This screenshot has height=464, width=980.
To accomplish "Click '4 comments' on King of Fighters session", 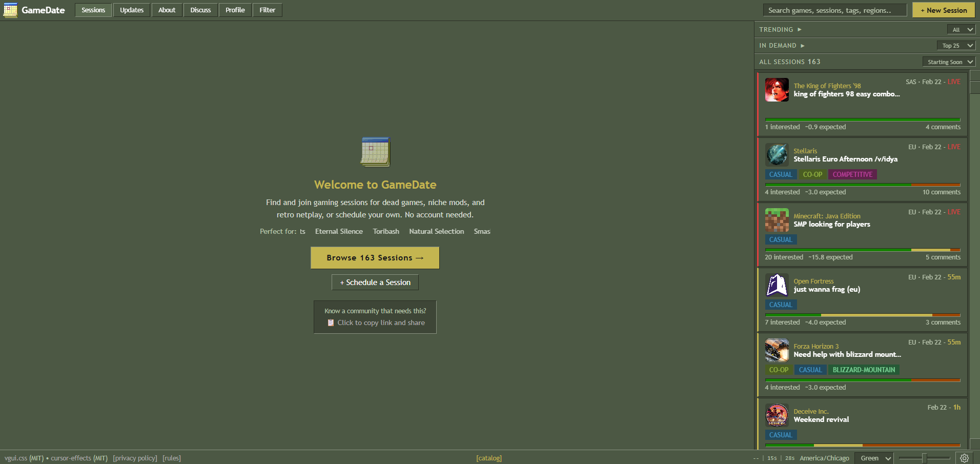I will (943, 127).
